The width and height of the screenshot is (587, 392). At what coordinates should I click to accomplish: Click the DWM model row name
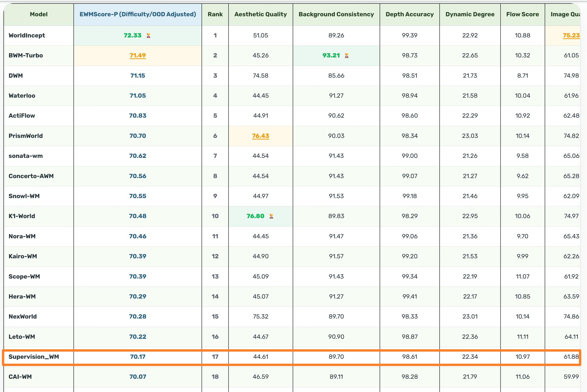pyautogui.click(x=16, y=76)
